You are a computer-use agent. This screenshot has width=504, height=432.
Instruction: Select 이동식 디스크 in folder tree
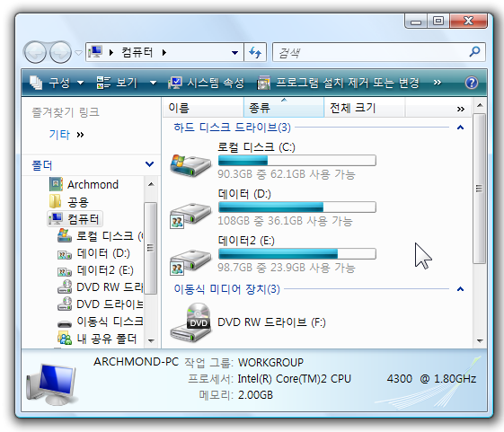tap(100, 322)
